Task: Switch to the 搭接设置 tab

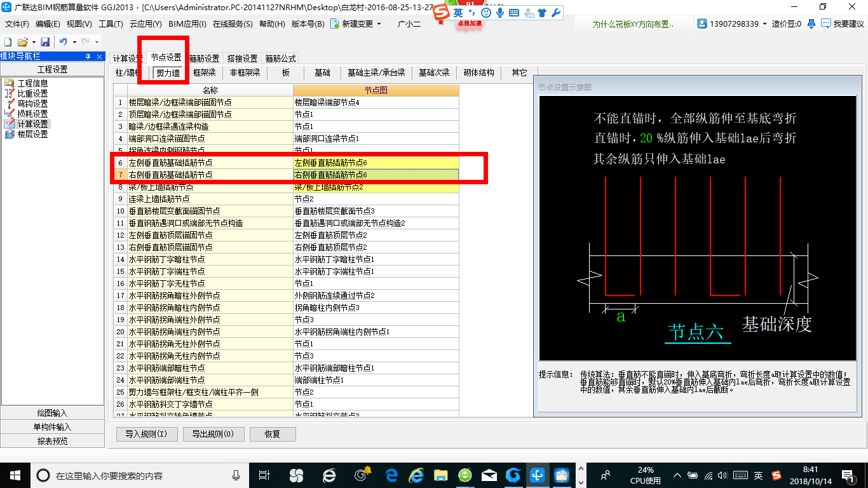Action: coord(242,58)
